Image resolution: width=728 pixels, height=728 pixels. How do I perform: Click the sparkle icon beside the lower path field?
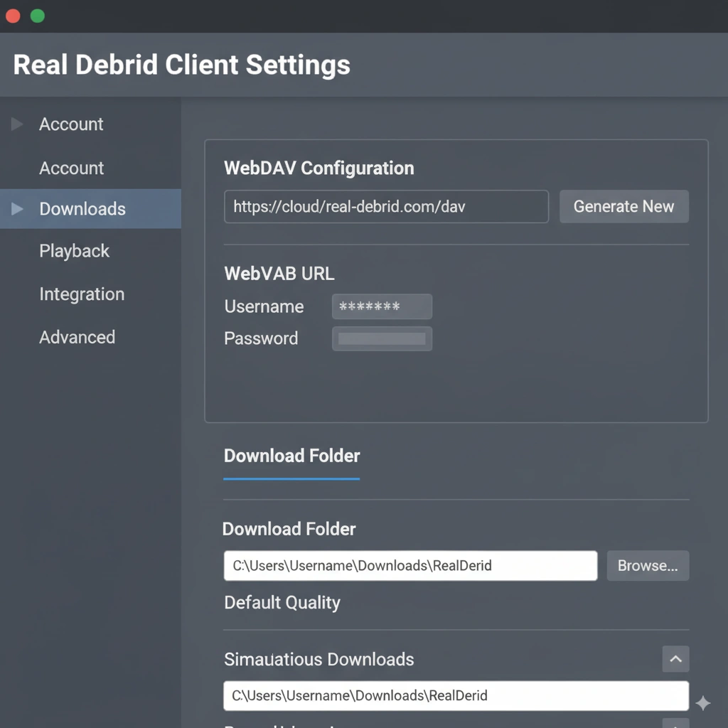point(702,702)
